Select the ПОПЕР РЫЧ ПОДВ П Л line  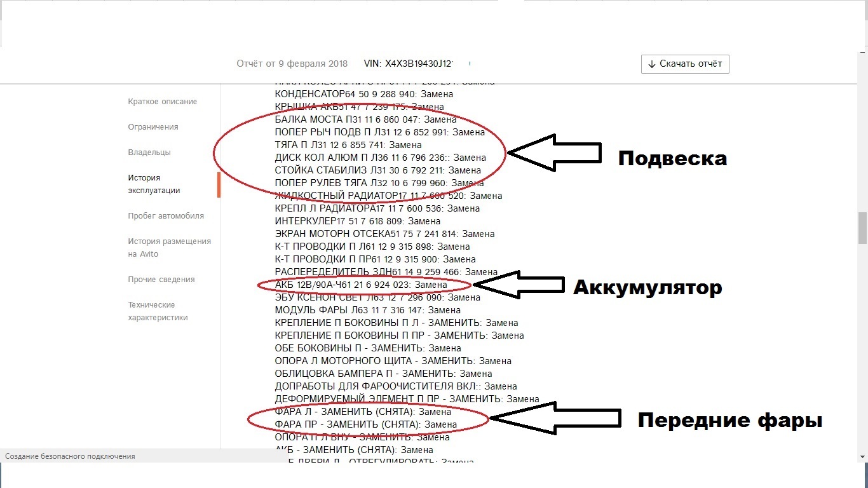(x=379, y=132)
